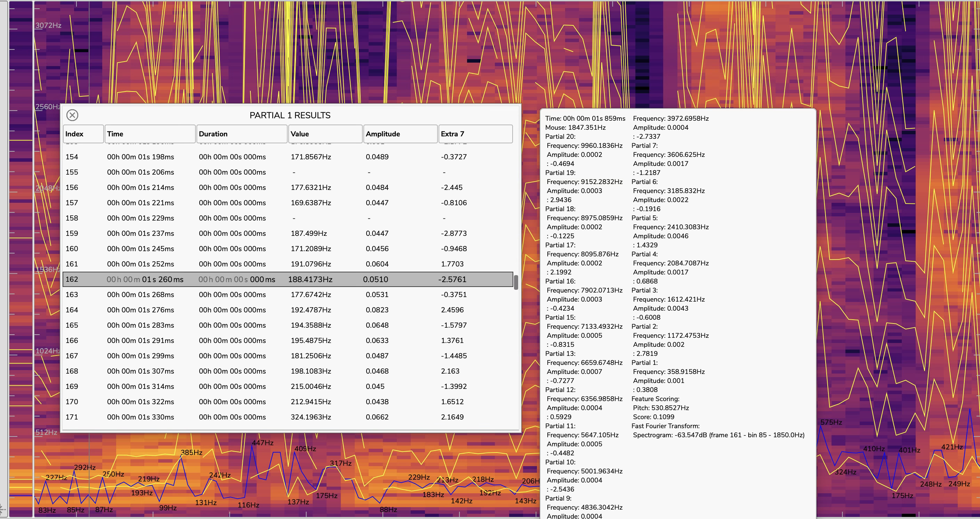The height and width of the screenshot is (519, 980).
Task: Click the narrow vertical overview strip at left
Action: click(21, 259)
